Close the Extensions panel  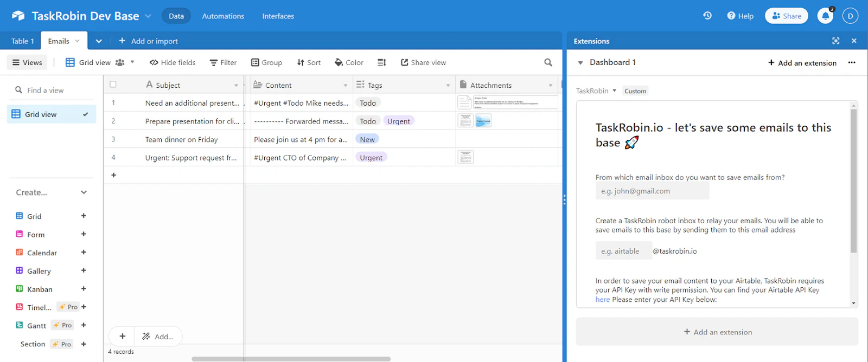point(854,41)
